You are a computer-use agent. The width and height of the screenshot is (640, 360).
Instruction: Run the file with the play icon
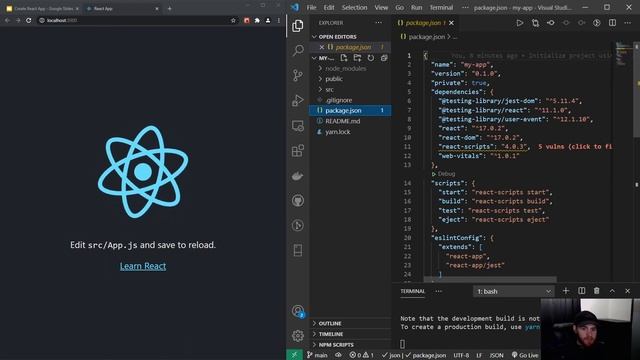tap(520, 23)
